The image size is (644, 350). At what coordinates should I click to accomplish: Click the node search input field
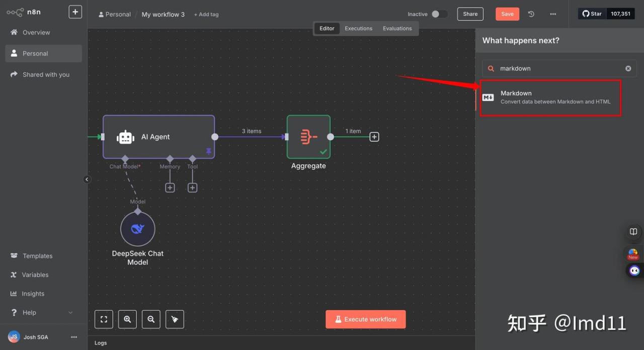tap(558, 68)
